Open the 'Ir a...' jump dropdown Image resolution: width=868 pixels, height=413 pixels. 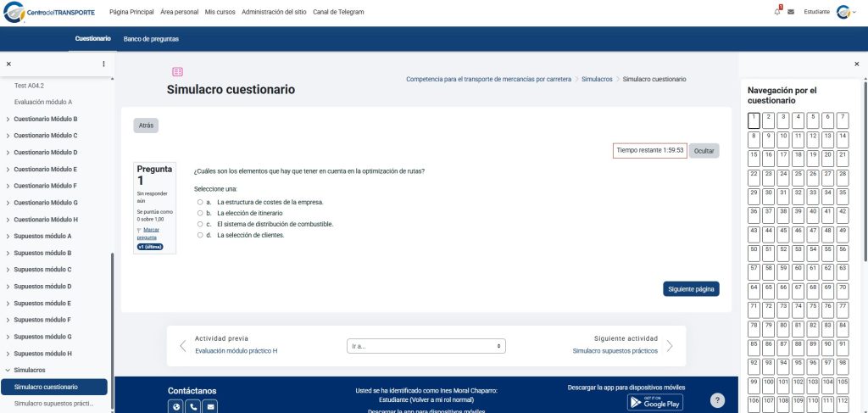pos(426,346)
